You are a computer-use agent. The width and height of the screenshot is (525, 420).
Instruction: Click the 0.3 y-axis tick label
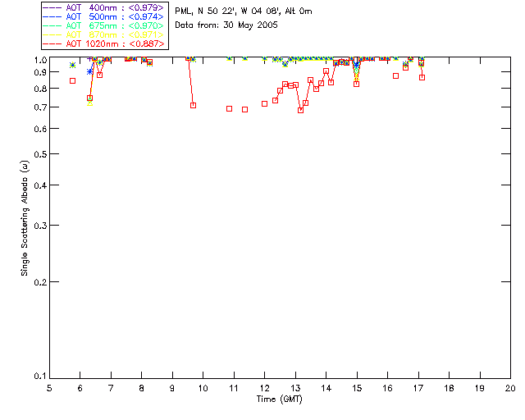click(40, 226)
